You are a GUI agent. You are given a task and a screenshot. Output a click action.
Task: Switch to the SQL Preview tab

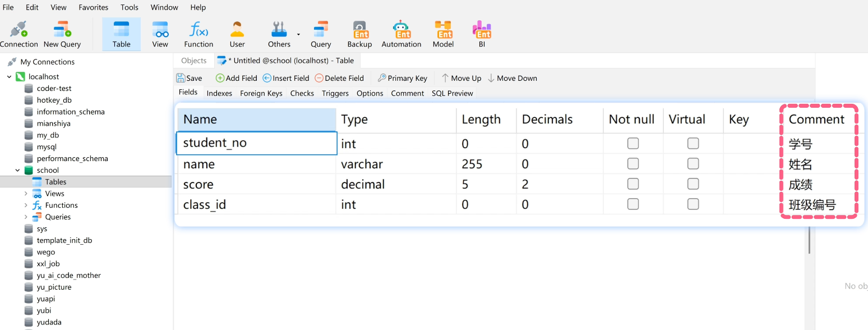(452, 93)
